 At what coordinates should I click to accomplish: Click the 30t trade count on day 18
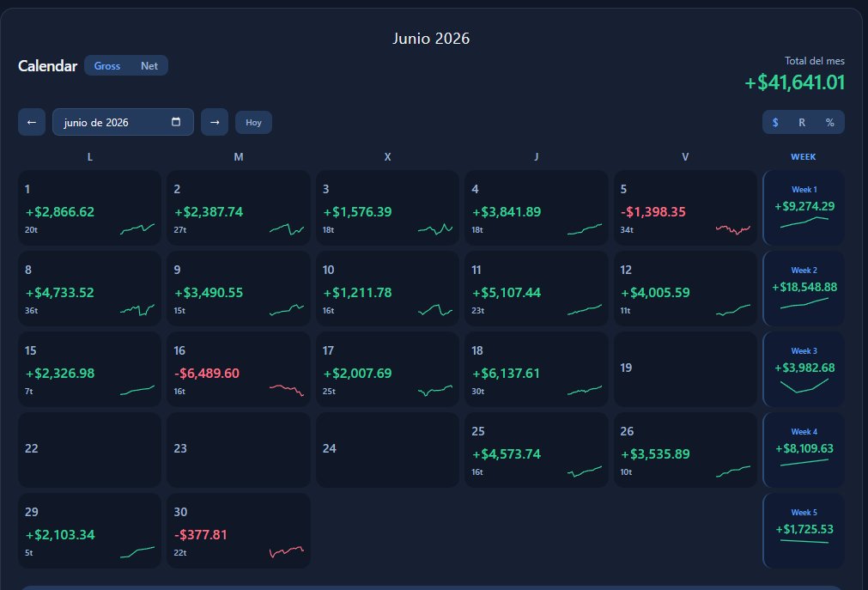[477, 391]
